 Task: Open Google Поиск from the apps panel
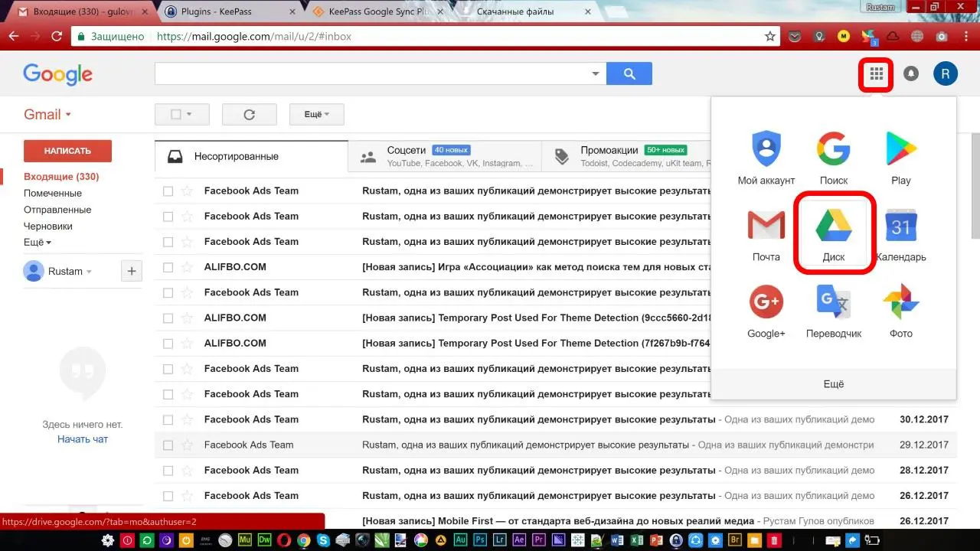pyautogui.click(x=834, y=158)
